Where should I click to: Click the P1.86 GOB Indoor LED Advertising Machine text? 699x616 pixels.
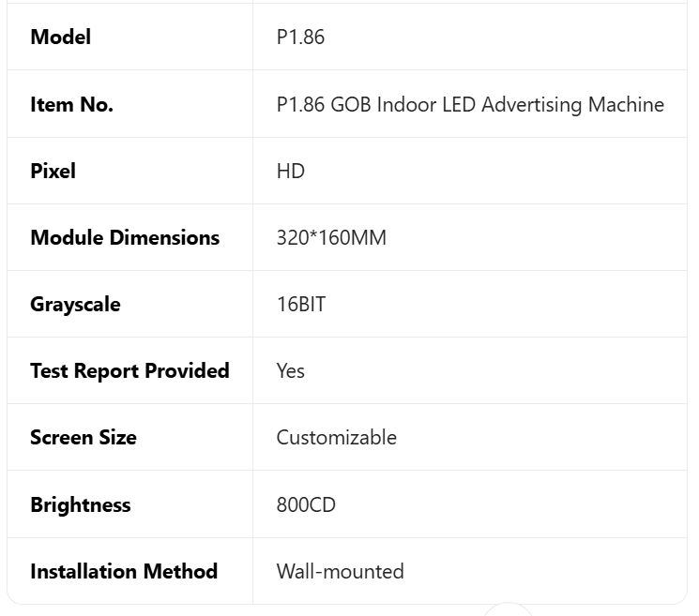(470, 105)
